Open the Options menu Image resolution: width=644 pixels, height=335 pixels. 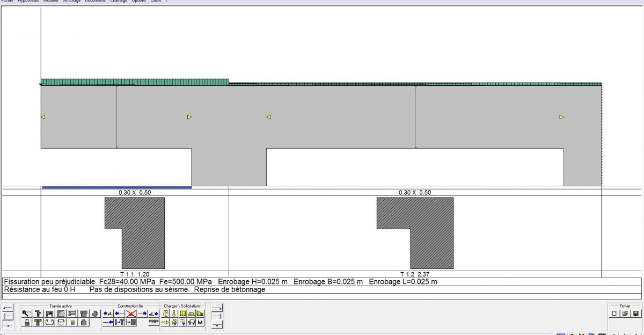(x=139, y=1)
